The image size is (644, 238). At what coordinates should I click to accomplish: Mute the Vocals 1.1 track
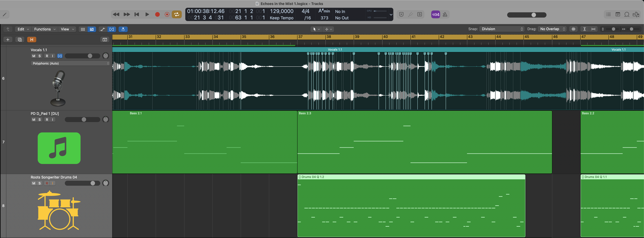(34, 56)
